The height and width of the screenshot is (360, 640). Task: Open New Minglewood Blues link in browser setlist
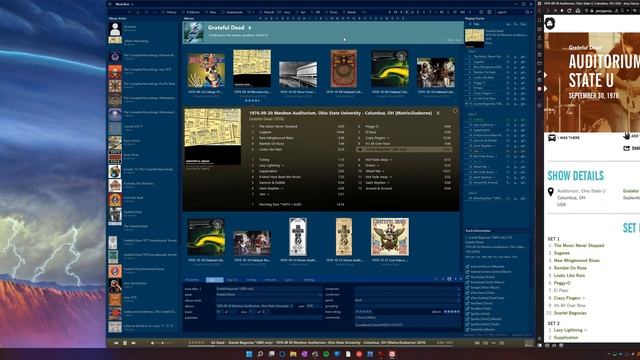pos(577,260)
